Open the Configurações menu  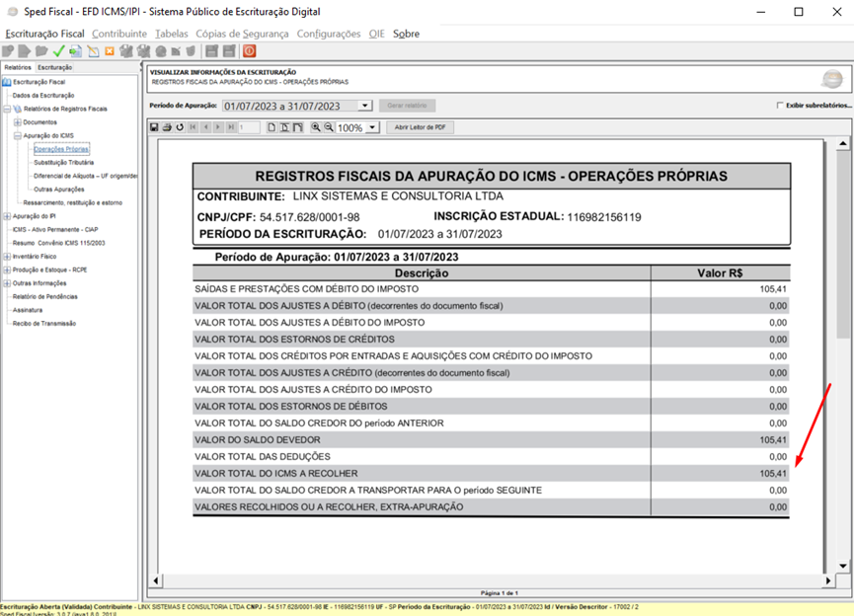(329, 34)
